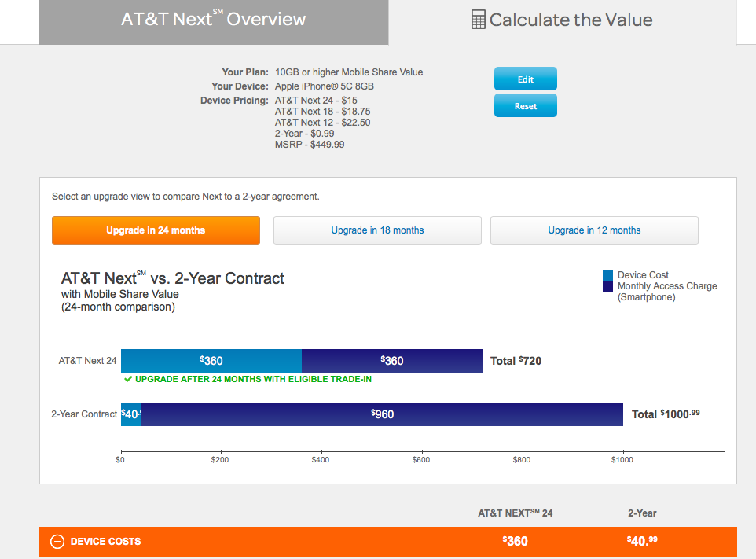756x559 pixels.
Task: Click the 2-Year Contract $960 access charge bar
Action: coord(383,414)
